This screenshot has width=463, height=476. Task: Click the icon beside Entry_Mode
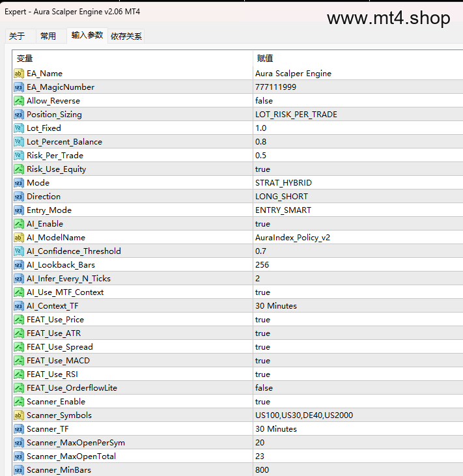click(x=18, y=210)
